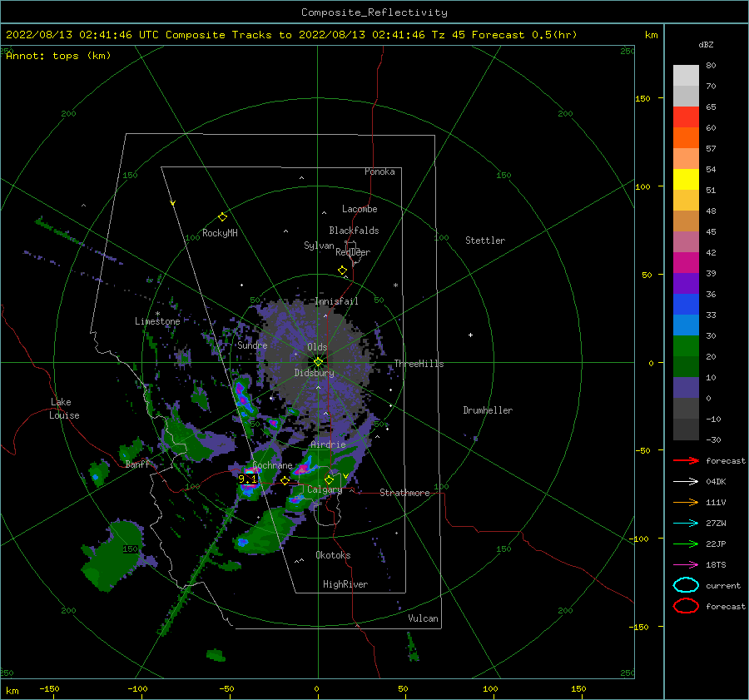
Task: Click the yellow 51-54 dBZ swatch
Action: (x=686, y=180)
